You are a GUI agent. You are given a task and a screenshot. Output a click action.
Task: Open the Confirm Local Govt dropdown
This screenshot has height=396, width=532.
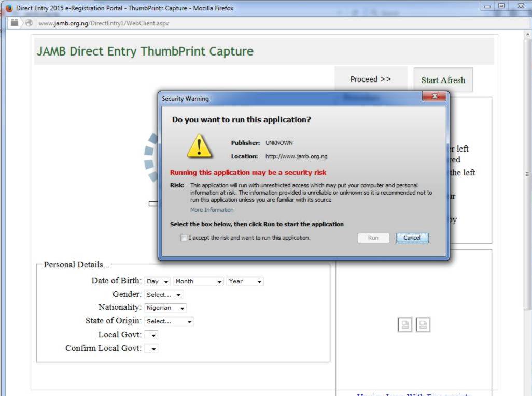tap(151, 349)
